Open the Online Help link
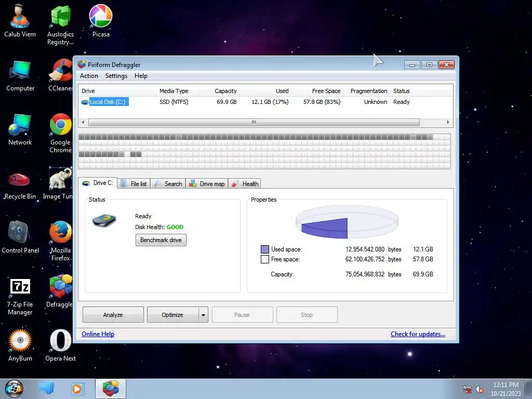Image resolution: width=532 pixels, height=399 pixels. (98, 334)
